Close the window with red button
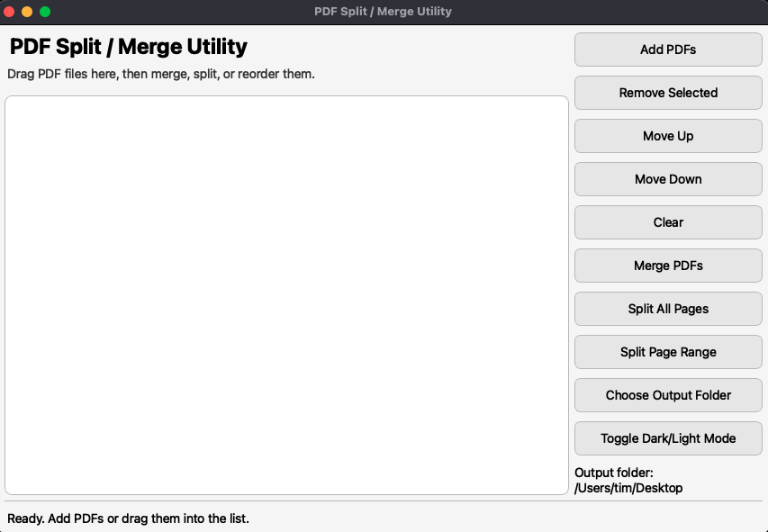The height and width of the screenshot is (532, 768). point(9,12)
